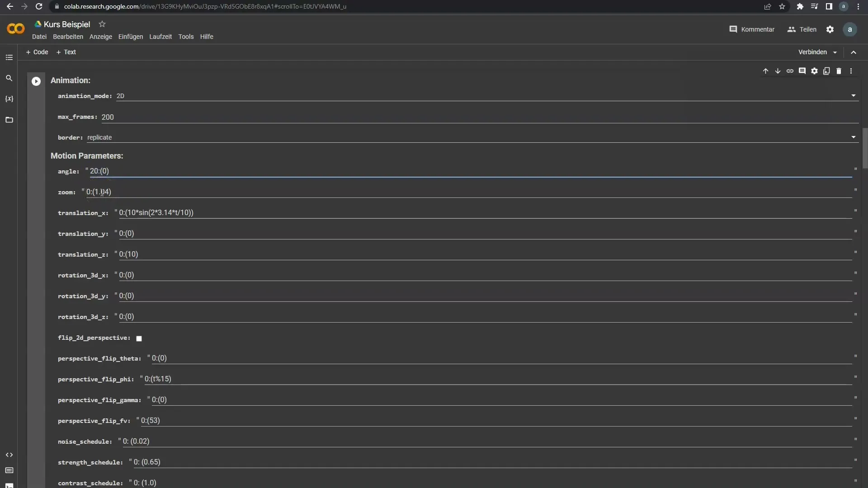The width and height of the screenshot is (868, 488).
Task: Open the Tools menu
Action: click(186, 37)
